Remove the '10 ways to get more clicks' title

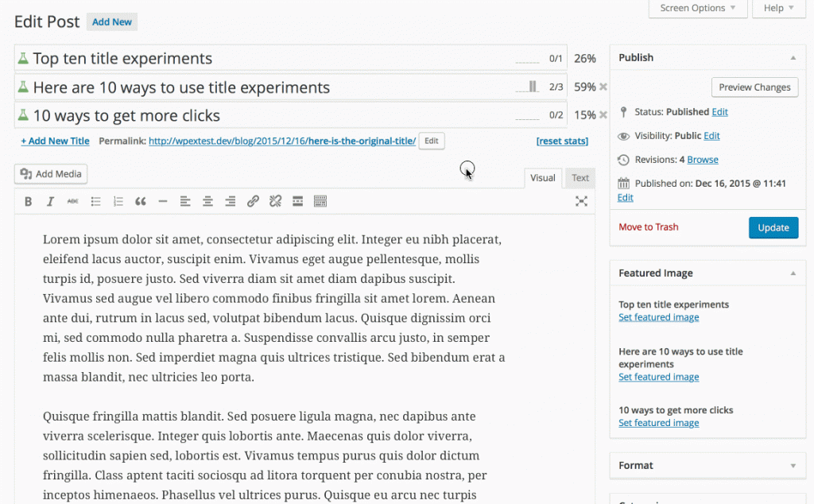click(x=603, y=114)
